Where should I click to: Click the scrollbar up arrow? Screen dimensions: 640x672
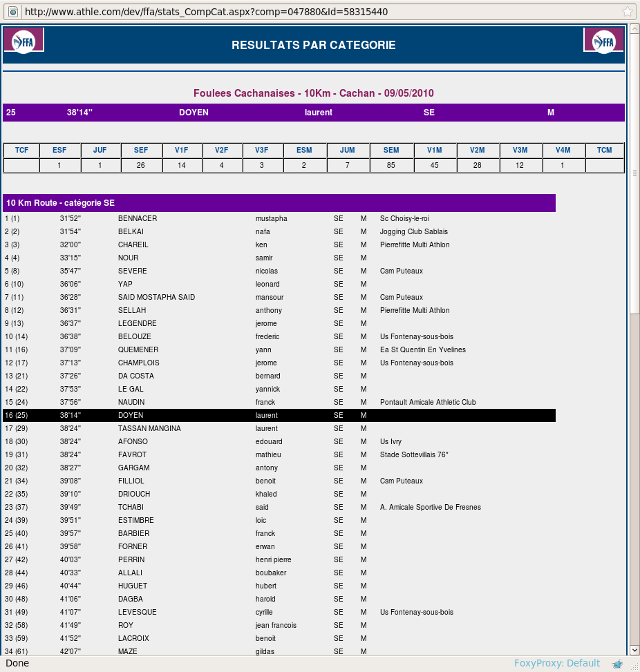point(634,30)
